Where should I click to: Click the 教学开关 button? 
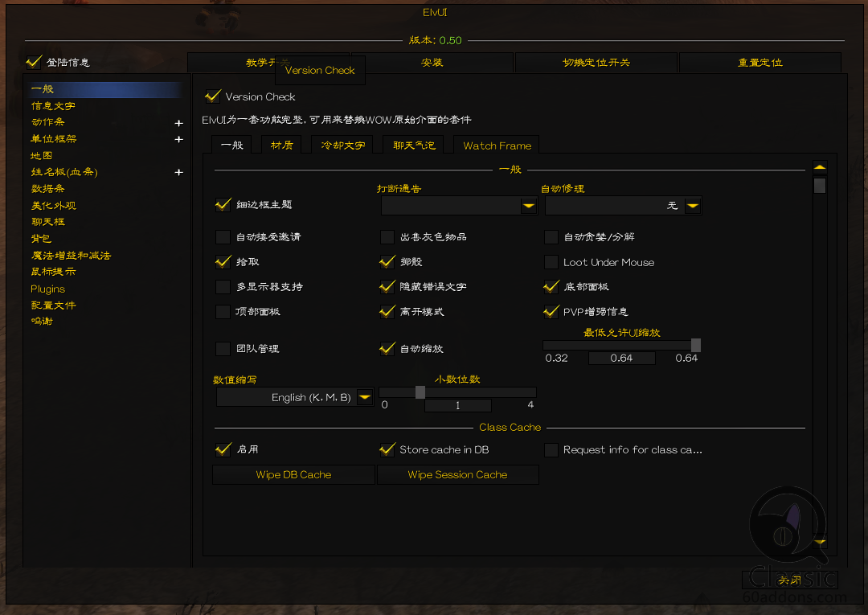[268, 63]
